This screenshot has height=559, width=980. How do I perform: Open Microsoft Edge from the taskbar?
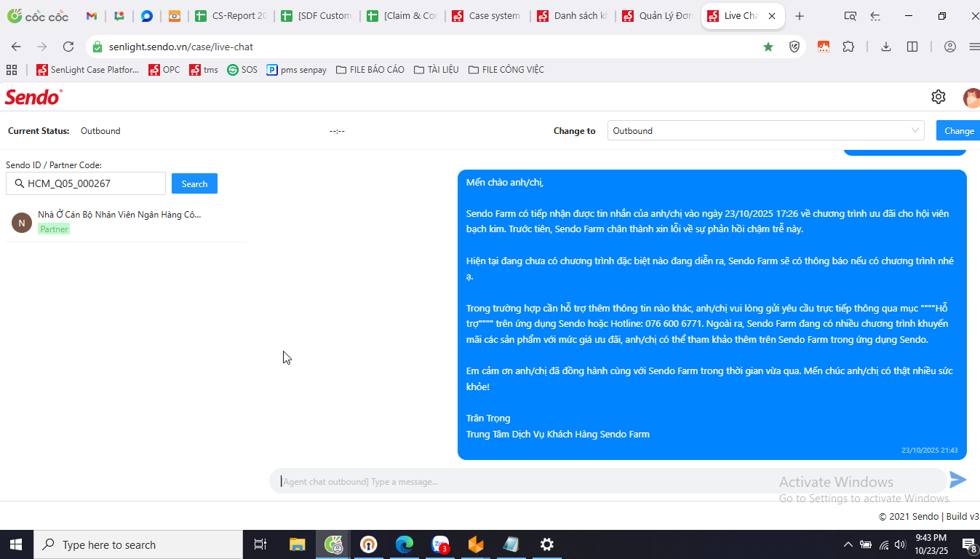[x=405, y=544]
